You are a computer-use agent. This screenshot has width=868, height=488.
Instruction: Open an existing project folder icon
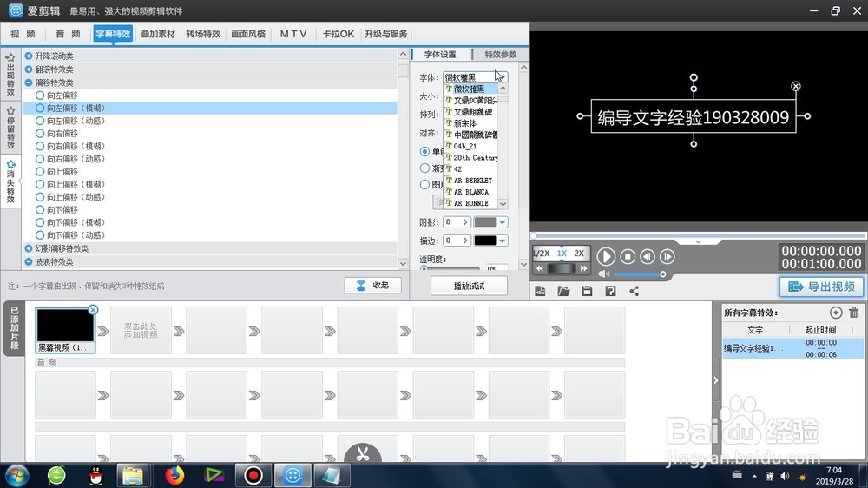[x=563, y=291]
